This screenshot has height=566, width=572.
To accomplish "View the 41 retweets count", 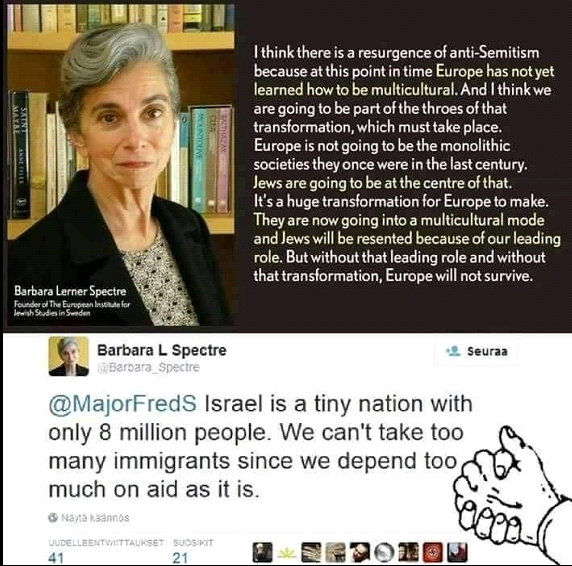I will pyautogui.click(x=56, y=558).
